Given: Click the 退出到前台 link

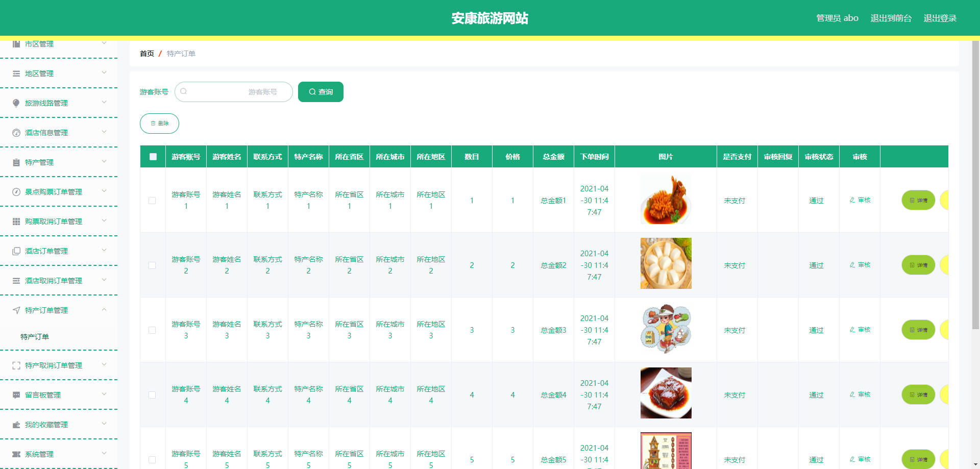Looking at the screenshot, I should point(891,18).
